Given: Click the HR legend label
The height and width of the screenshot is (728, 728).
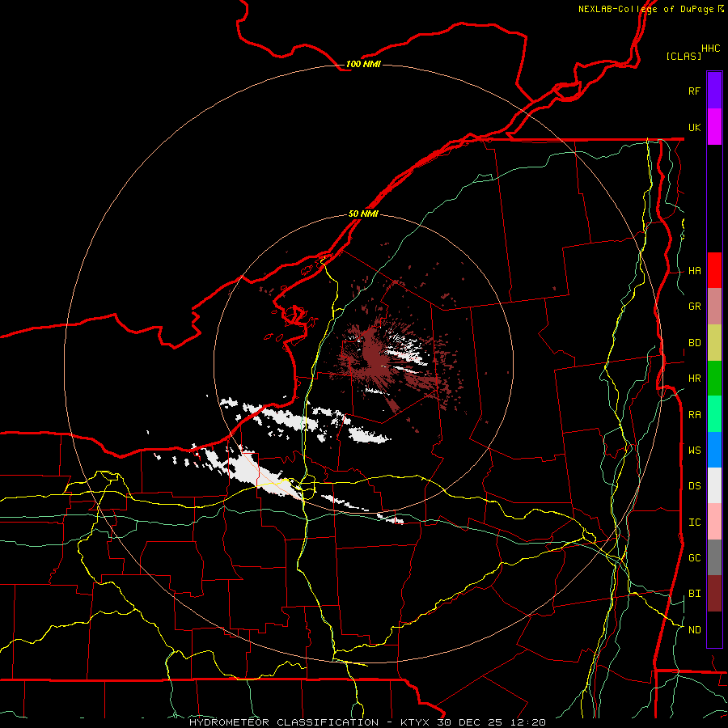Looking at the screenshot, I should [694, 379].
